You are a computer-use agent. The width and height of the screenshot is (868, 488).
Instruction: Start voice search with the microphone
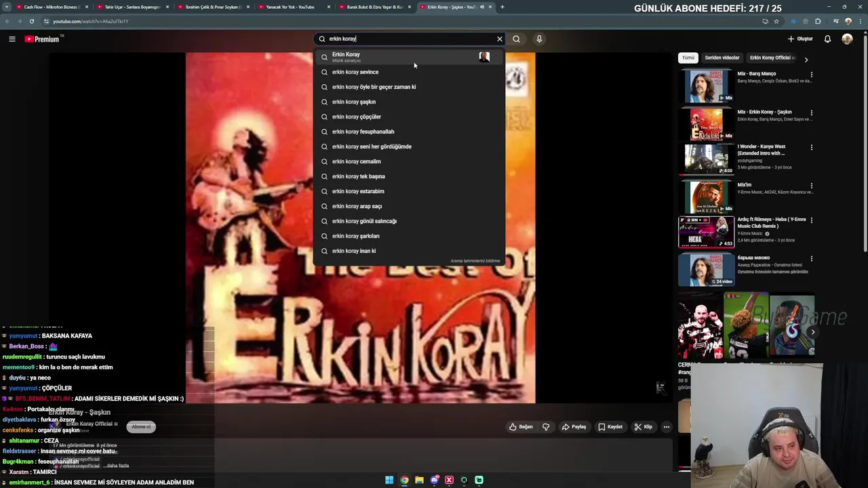(x=539, y=39)
